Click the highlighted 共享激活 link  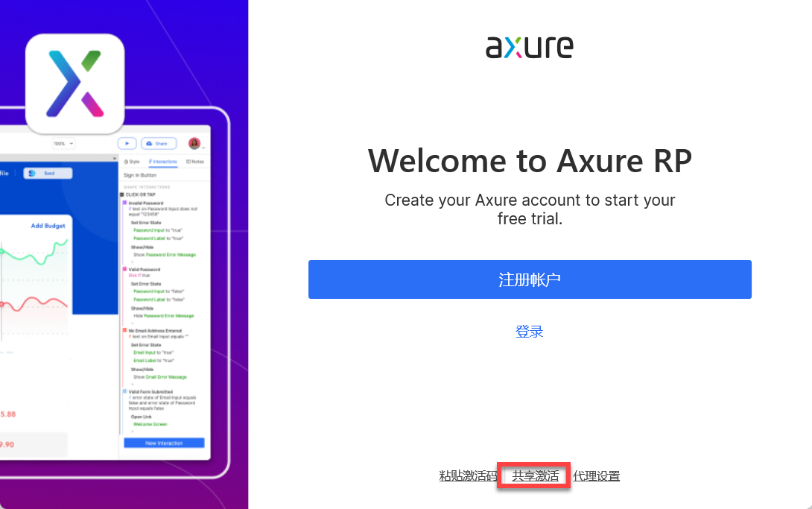(x=535, y=475)
